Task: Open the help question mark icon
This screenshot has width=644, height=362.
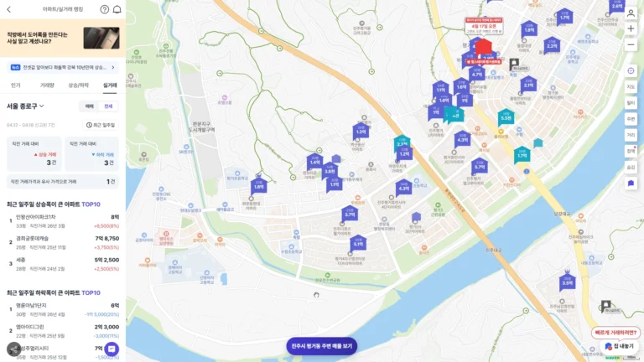Action: click(105, 9)
